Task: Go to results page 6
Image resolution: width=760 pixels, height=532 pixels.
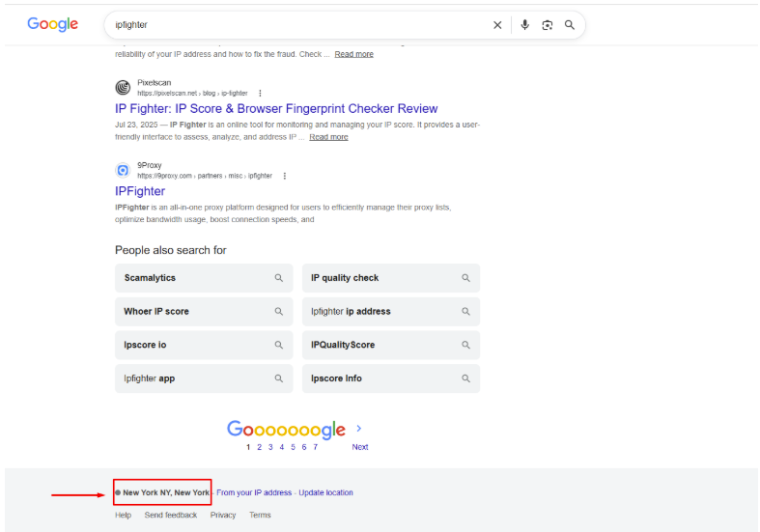Action: point(304,447)
